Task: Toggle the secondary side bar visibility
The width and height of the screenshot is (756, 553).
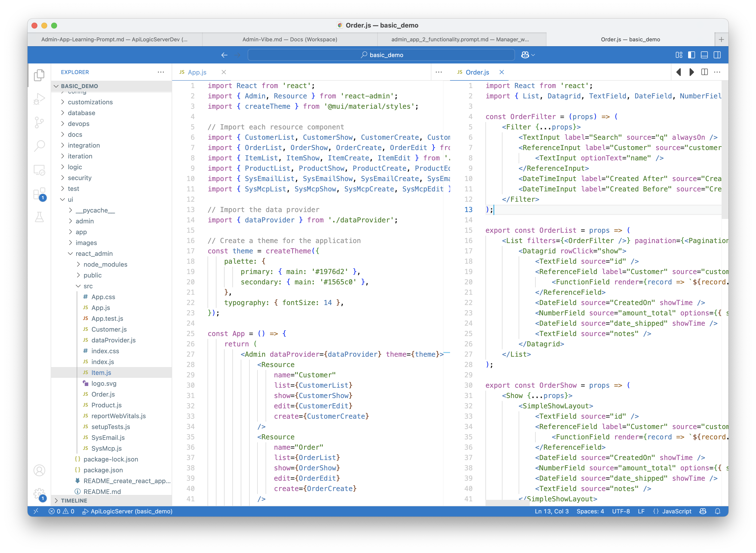Action: (717, 55)
